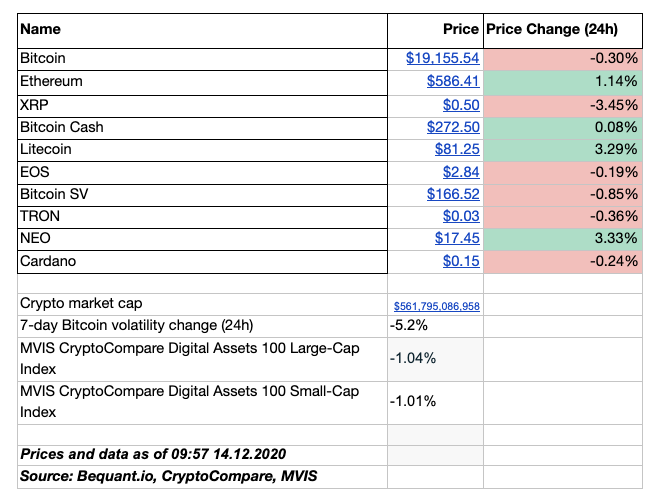Viewport: 655px width, 498px height.
Task: Click the Large-Cap Index -1.04% value cell
Action: [x=433, y=357]
